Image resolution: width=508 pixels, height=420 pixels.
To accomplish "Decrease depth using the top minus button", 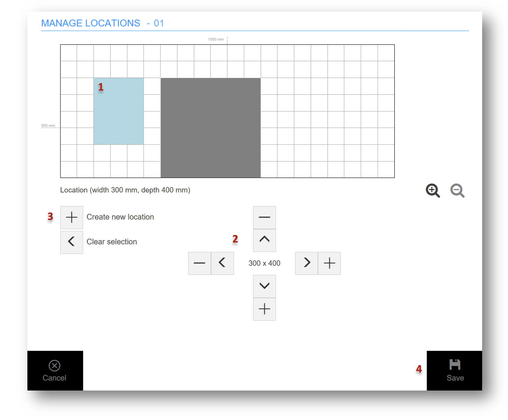I will pos(264,217).
